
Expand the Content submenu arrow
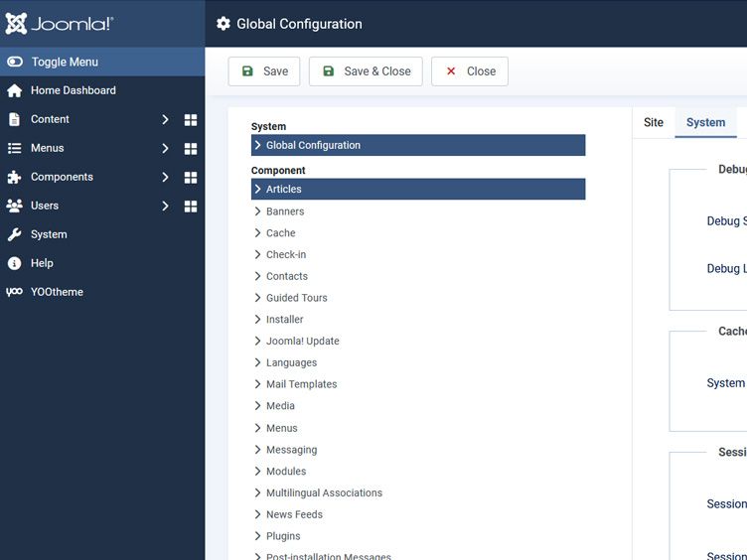coord(165,119)
